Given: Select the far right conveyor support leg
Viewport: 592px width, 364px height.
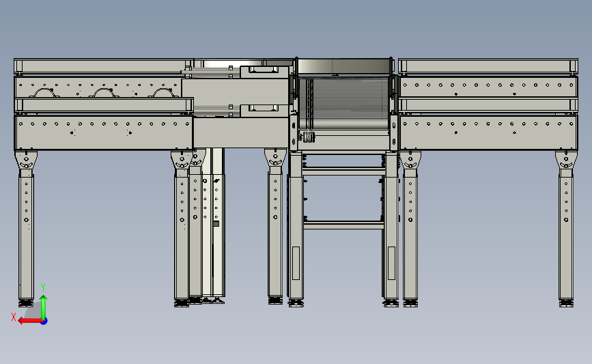Looking at the screenshot, I should pos(566,227).
